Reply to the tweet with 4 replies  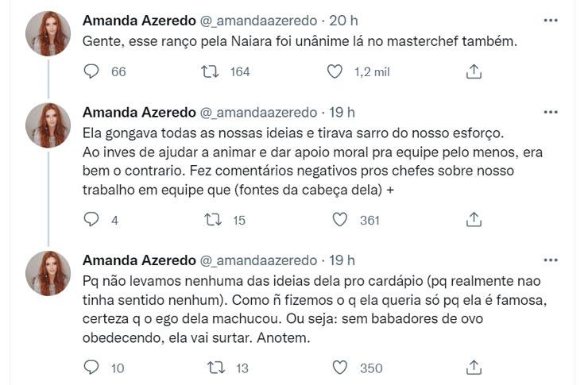coord(91,220)
